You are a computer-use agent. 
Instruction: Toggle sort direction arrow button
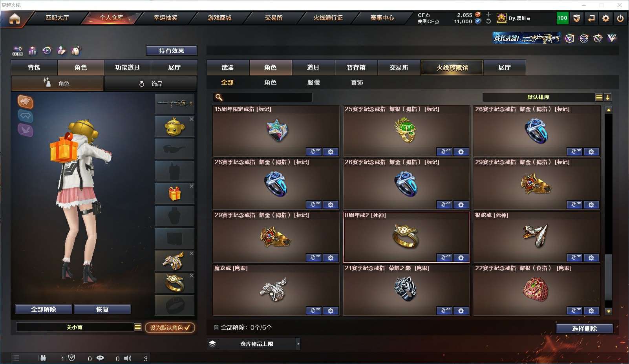tap(607, 97)
